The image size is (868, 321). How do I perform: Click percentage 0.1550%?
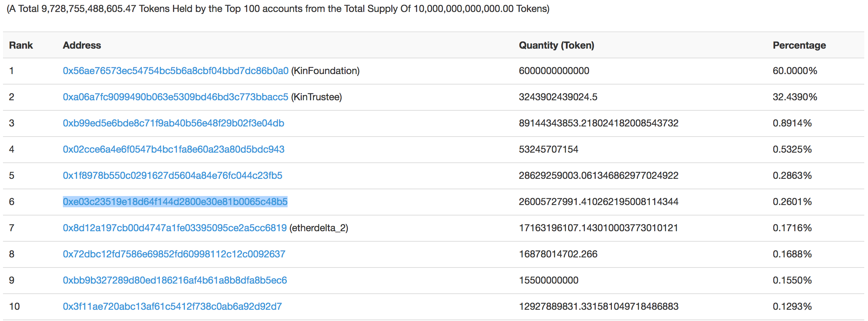pos(792,280)
